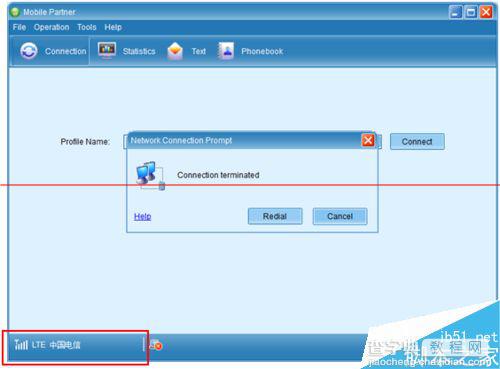Click the networked computers icon in the dialog

point(150,176)
